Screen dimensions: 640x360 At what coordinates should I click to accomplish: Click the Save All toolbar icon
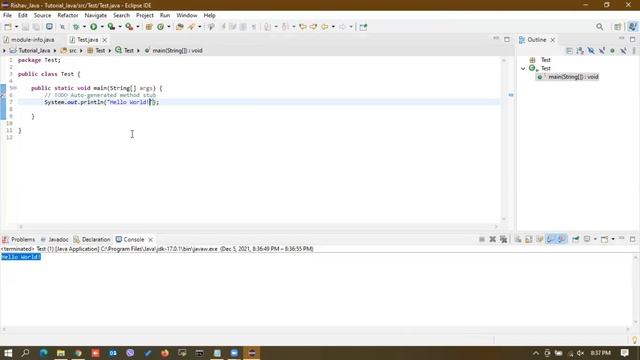pos(36,27)
